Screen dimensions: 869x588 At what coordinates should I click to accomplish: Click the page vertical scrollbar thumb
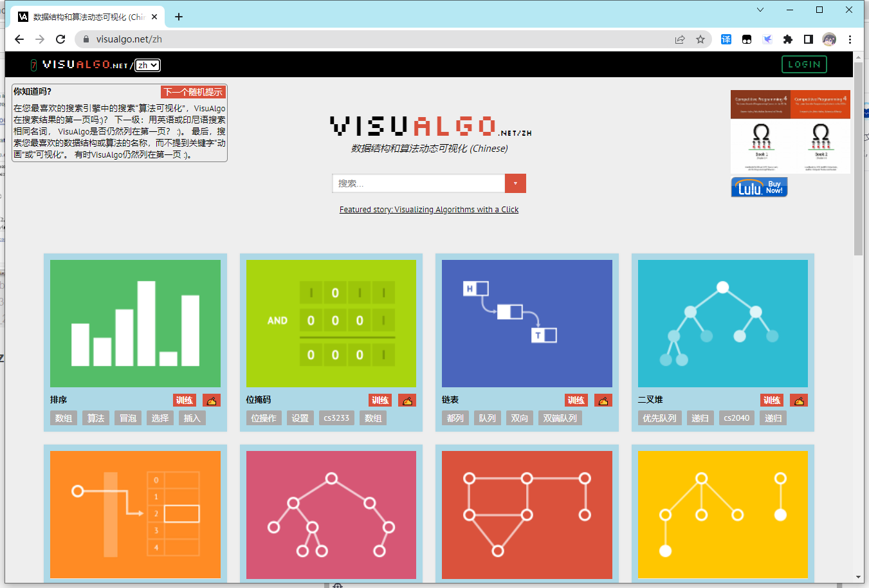(859, 159)
